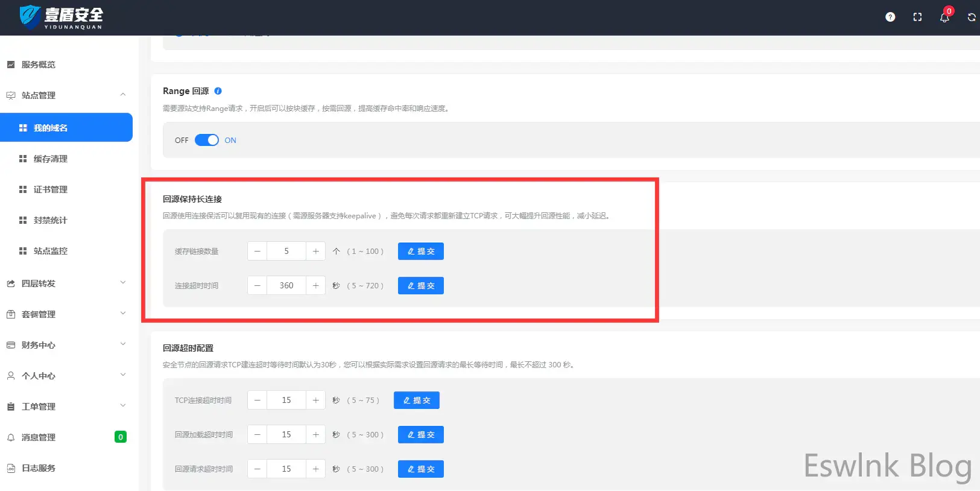Increase 缓存链接数量 with plus button
The width and height of the screenshot is (980, 491).
[x=315, y=252]
